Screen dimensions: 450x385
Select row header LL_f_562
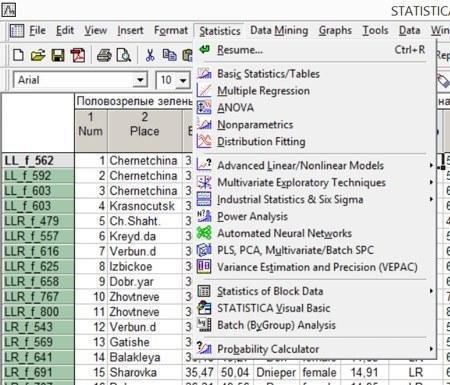(38, 160)
